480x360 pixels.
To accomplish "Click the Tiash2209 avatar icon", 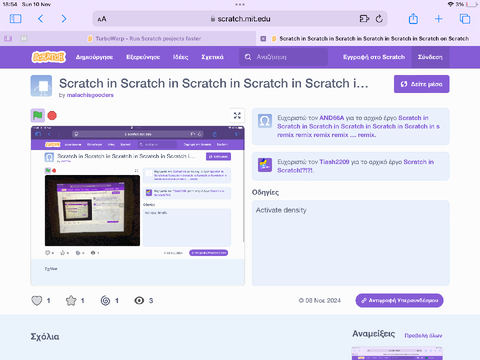I will [265, 165].
